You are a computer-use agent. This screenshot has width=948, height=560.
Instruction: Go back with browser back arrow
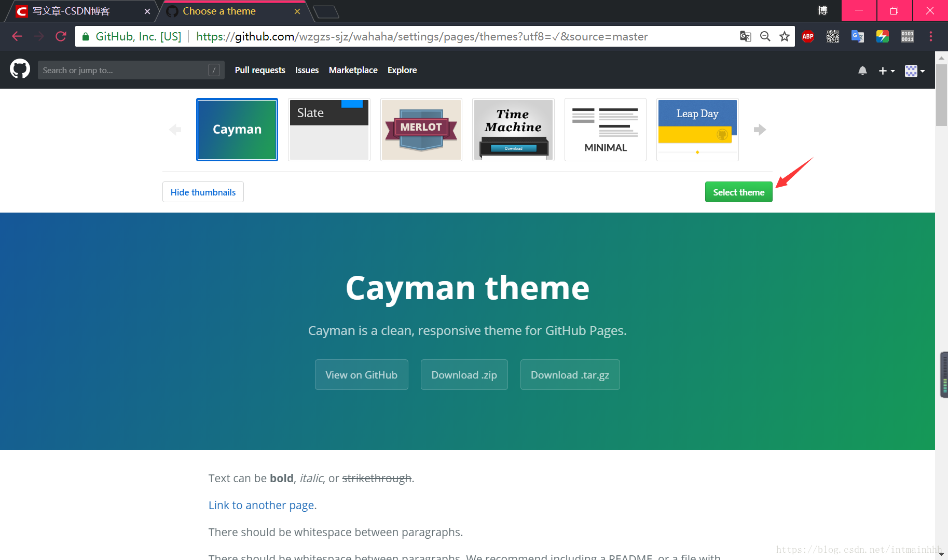coord(17,36)
